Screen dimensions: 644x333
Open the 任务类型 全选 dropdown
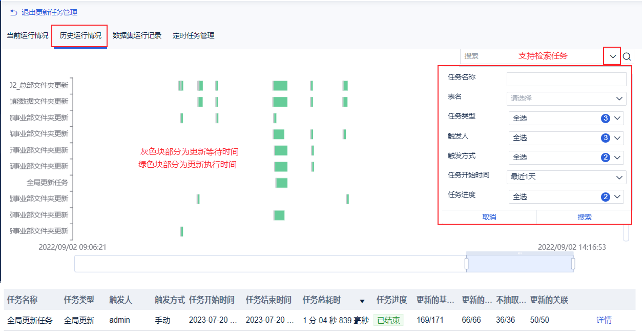[566, 119]
